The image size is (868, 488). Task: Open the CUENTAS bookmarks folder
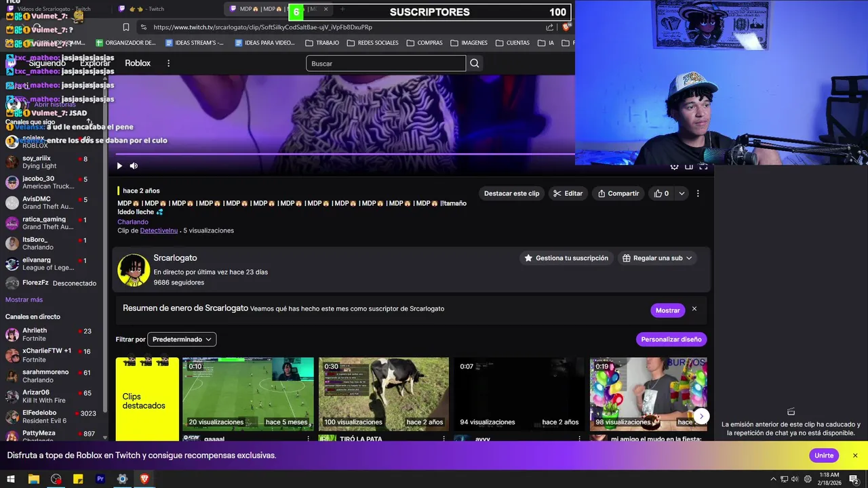513,43
